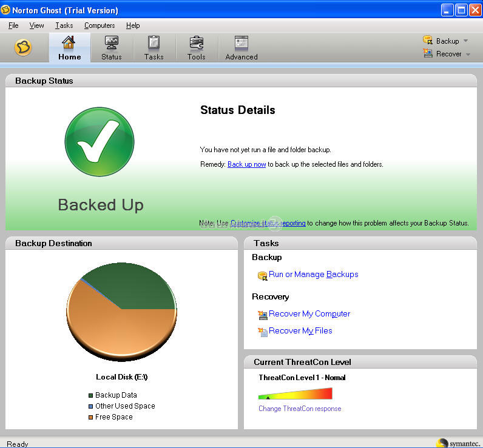
Task: Open the Help menu
Action: pos(133,25)
